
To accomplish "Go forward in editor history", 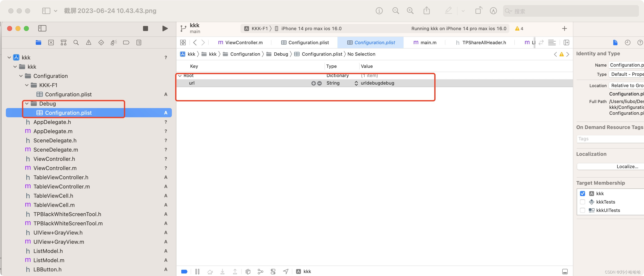I will tap(203, 43).
